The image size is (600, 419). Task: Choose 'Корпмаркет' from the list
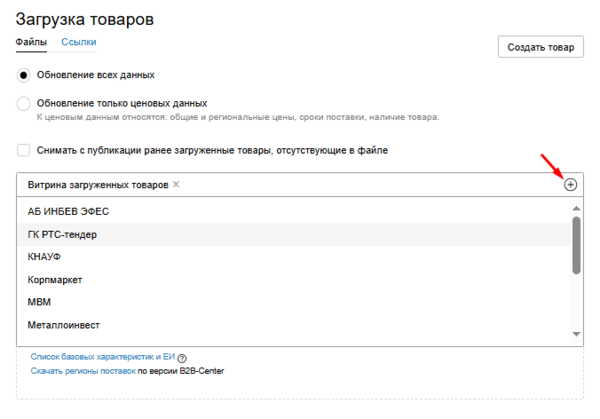pos(293,280)
